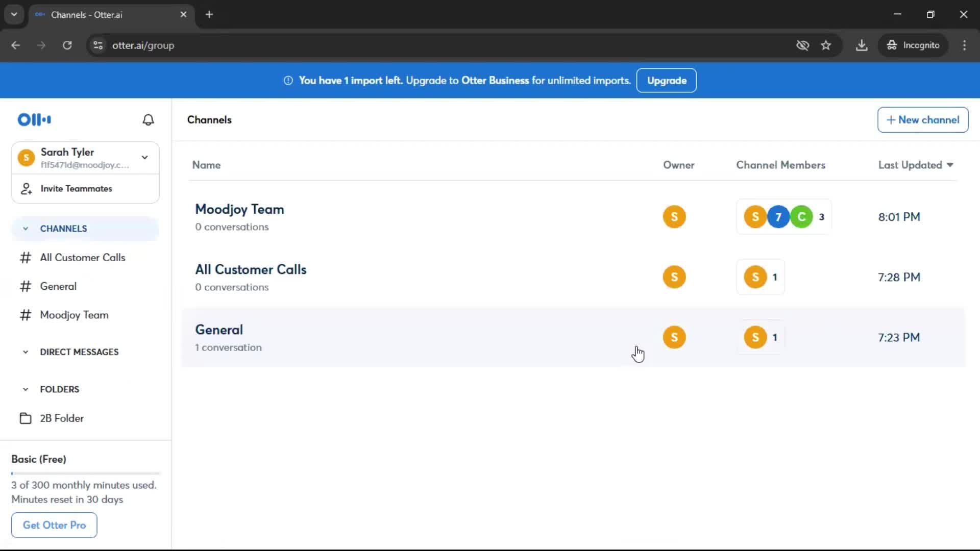Click green 'C' member avatar in Moodjoy Team row
Image resolution: width=980 pixels, height=551 pixels.
[x=802, y=217]
